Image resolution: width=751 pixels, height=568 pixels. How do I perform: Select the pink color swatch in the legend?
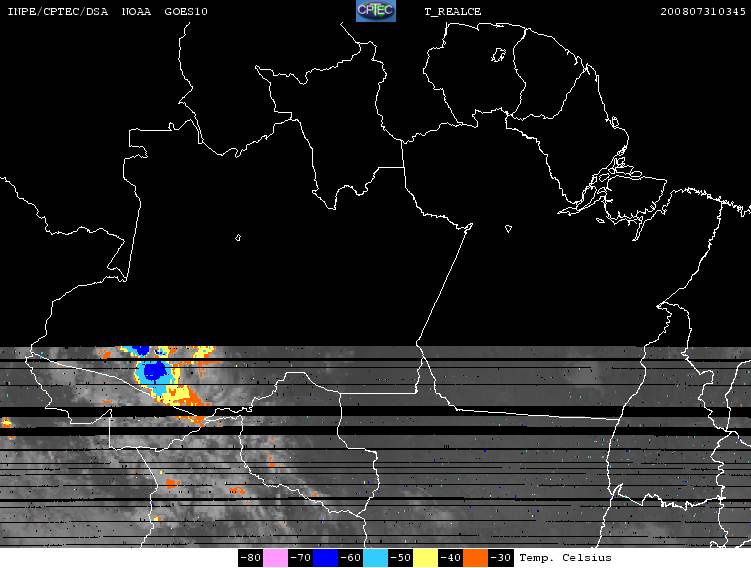(x=275, y=558)
